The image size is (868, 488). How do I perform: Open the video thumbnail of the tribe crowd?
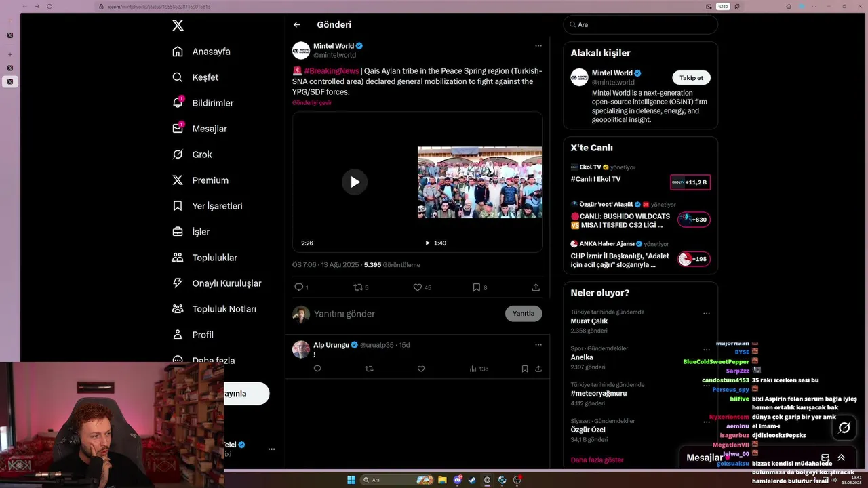[x=480, y=182]
